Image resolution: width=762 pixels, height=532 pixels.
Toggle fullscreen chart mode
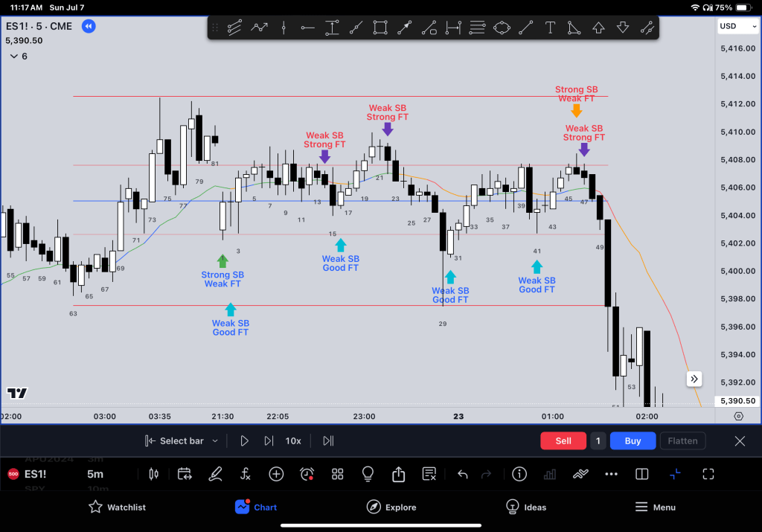[x=708, y=474]
